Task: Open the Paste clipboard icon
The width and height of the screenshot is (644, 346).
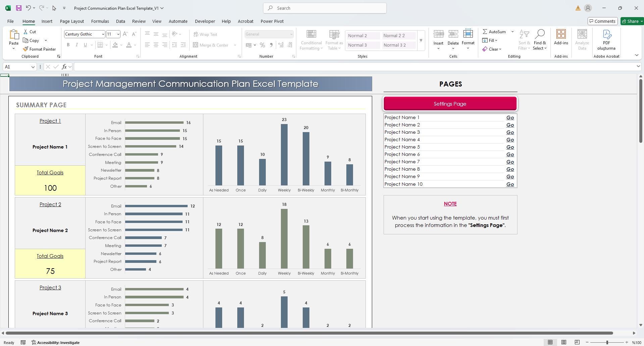Action: pyautogui.click(x=14, y=34)
